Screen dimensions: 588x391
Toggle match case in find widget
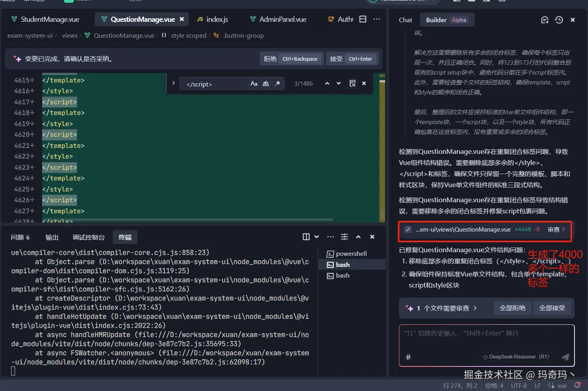point(254,83)
